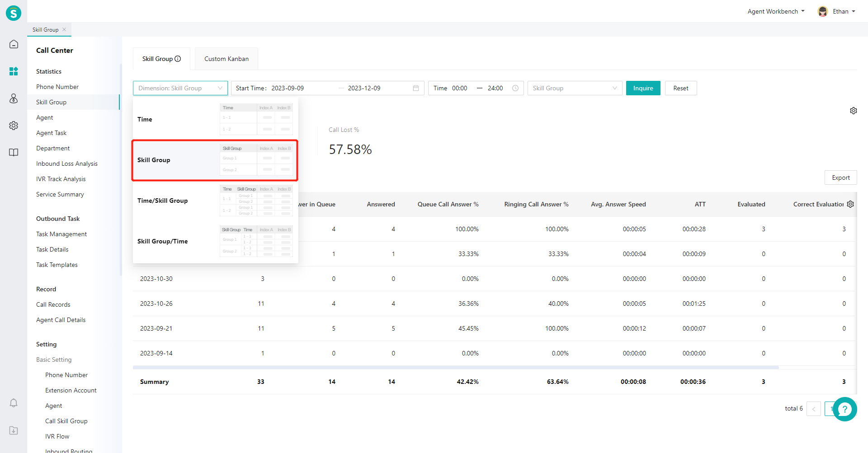Open the home icon in left sidebar
Image resolution: width=868 pixels, height=453 pixels.
14,44
